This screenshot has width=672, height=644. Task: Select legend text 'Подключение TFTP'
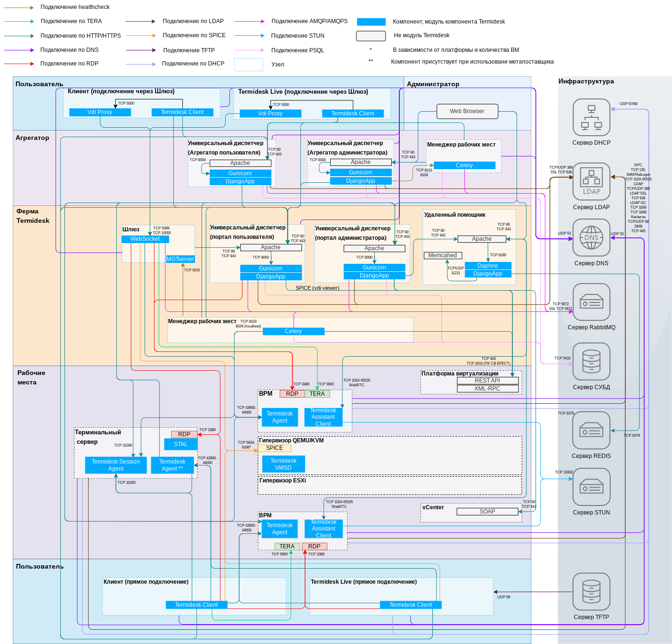(189, 50)
